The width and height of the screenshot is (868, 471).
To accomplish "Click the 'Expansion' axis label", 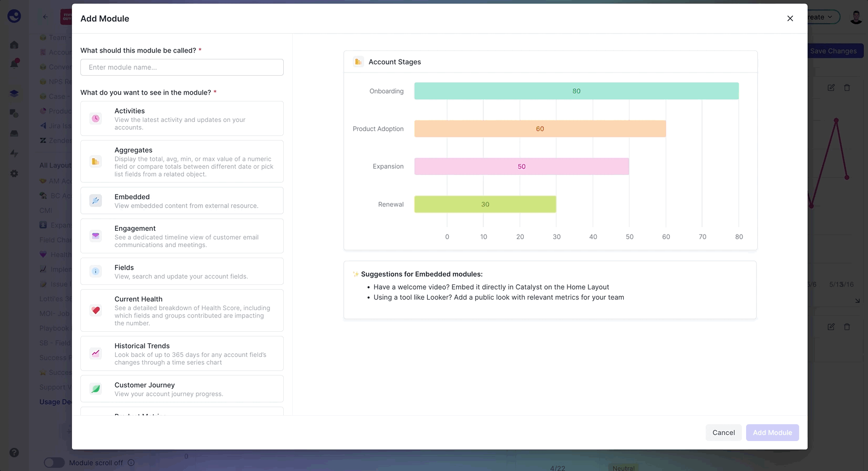I will click(388, 167).
